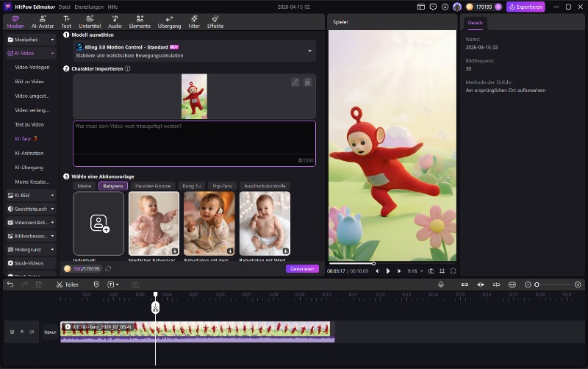This screenshot has width=588, height=369.
Task: Open KI-Tanz in the sidebar
Action: pyautogui.click(x=26, y=138)
